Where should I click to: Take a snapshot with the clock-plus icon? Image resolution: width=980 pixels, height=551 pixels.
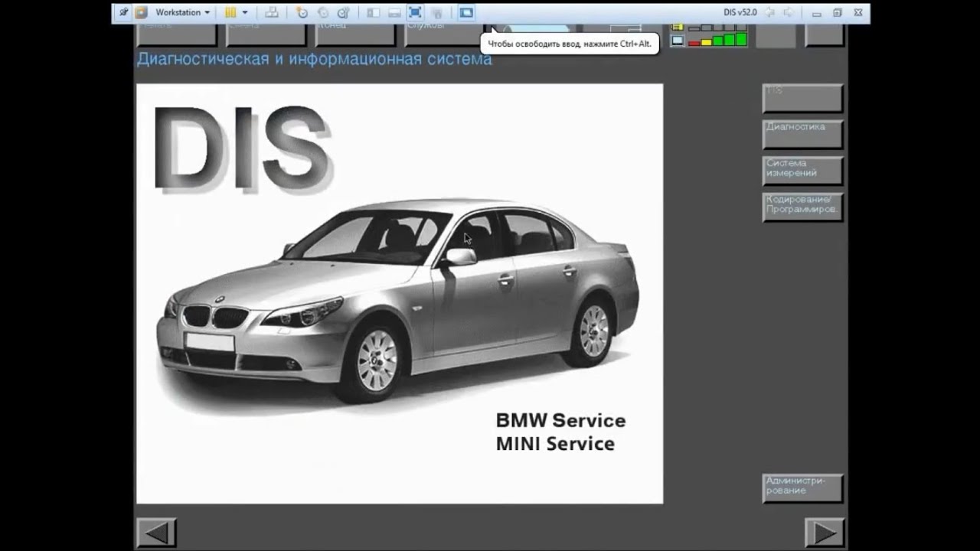302,12
